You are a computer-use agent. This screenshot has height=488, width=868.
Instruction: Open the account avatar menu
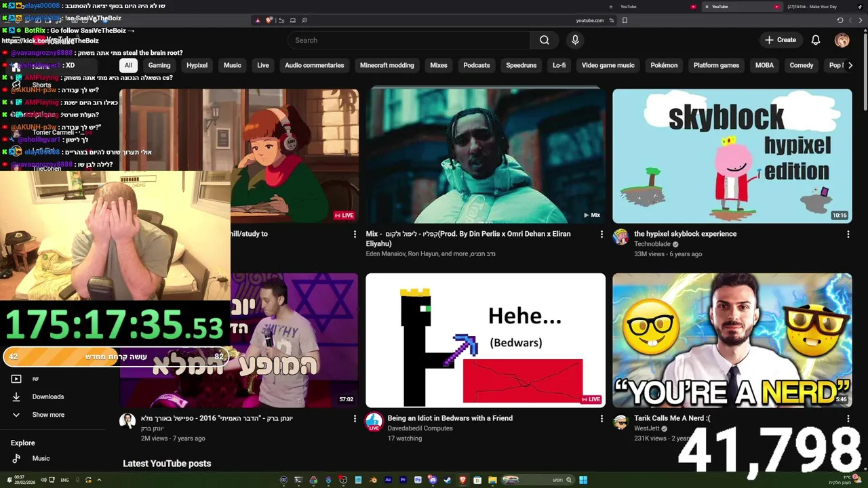coord(842,40)
